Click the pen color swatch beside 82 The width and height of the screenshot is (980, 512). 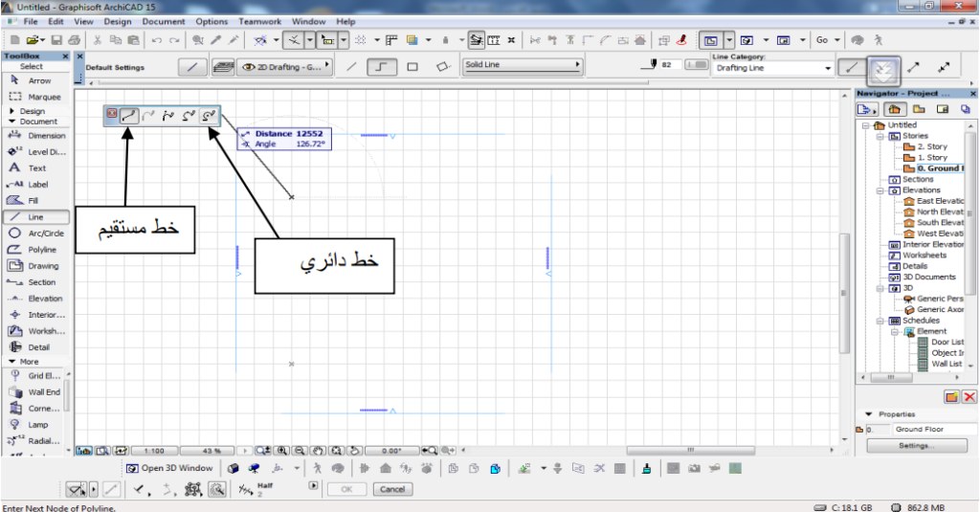[697, 64]
